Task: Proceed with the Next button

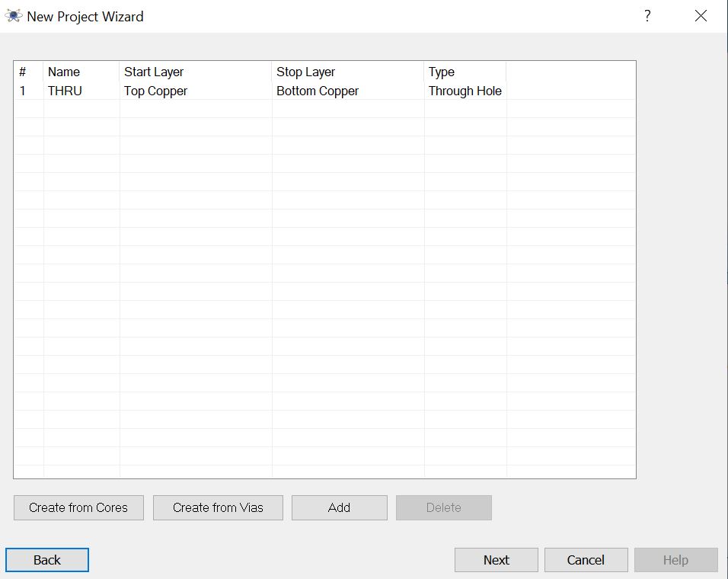Action: pos(496,560)
